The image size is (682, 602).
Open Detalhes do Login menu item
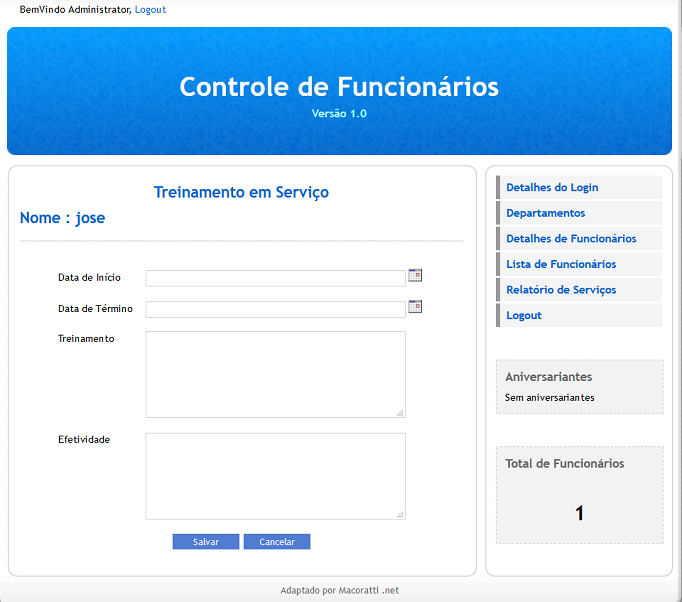[579, 187]
